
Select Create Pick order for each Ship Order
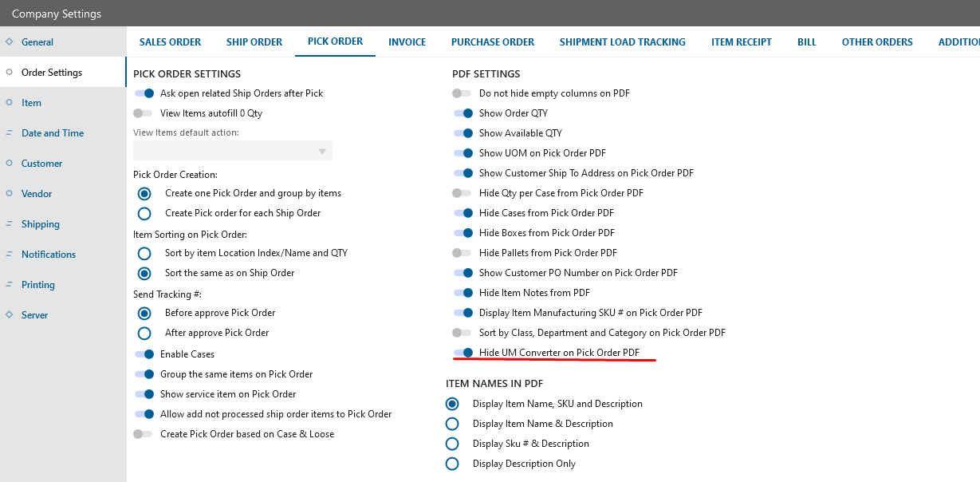(x=144, y=213)
